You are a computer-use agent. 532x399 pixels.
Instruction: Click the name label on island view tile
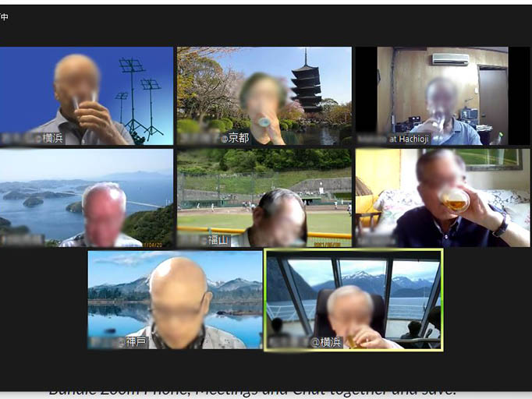[x=23, y=241]
